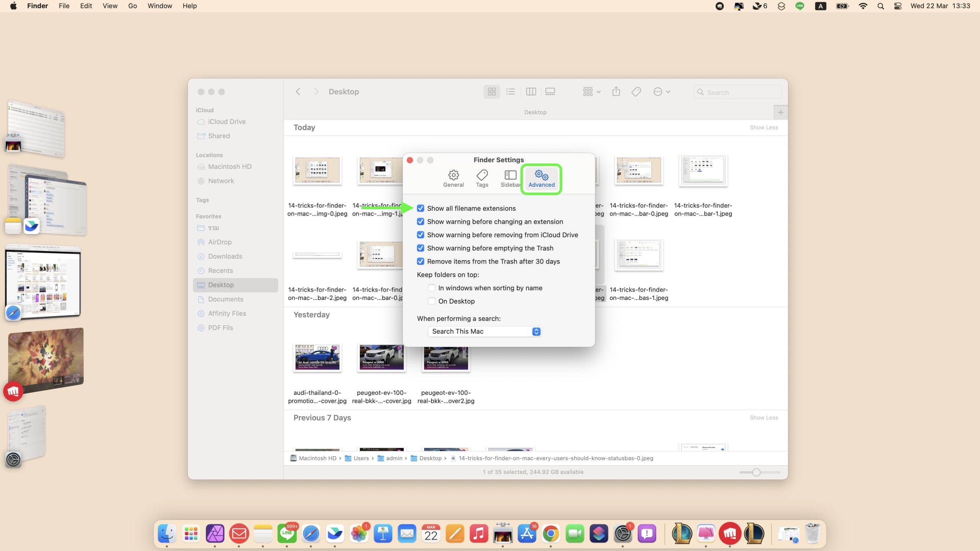
Task: Uncheck Show all filename extensions
Action: tap(420, 208)
